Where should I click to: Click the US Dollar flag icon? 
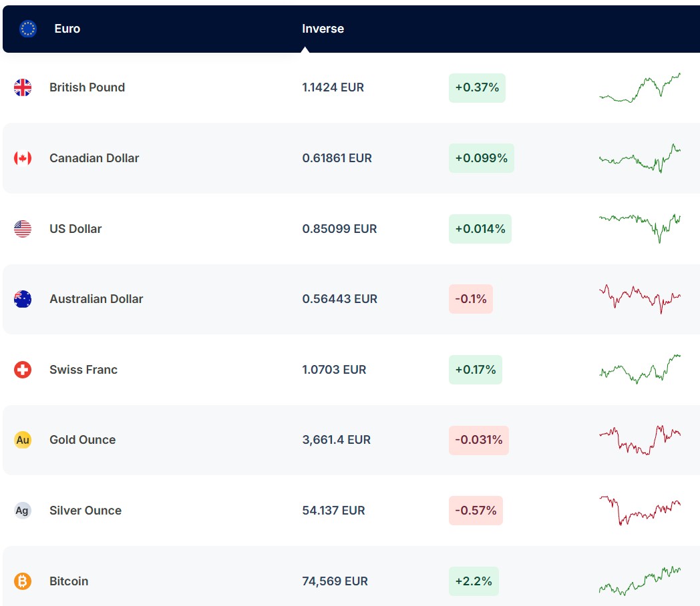click(x=23, y=229)
